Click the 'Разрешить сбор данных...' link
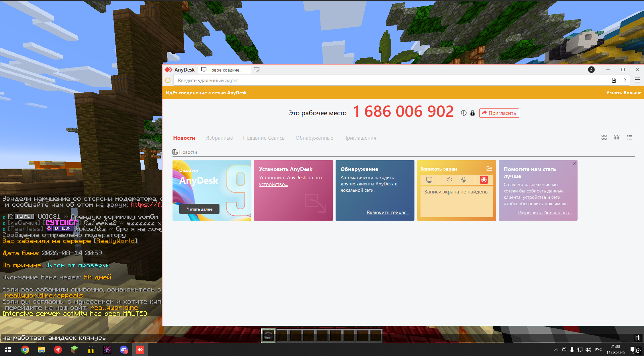 [x=545, y=212]
